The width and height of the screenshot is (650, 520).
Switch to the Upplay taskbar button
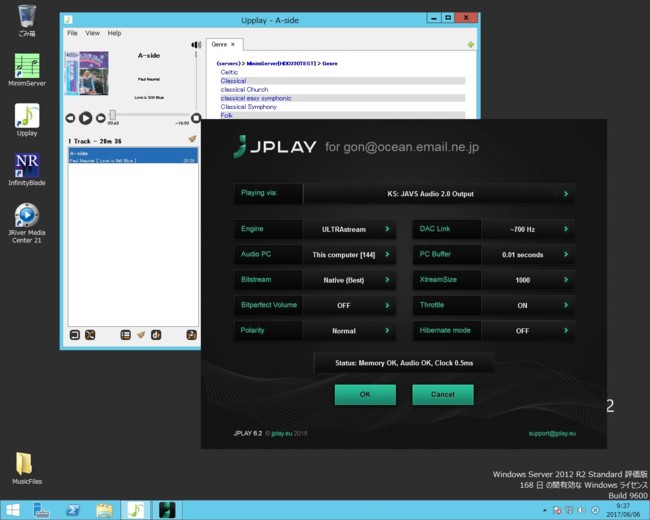(x=136, y=510)
